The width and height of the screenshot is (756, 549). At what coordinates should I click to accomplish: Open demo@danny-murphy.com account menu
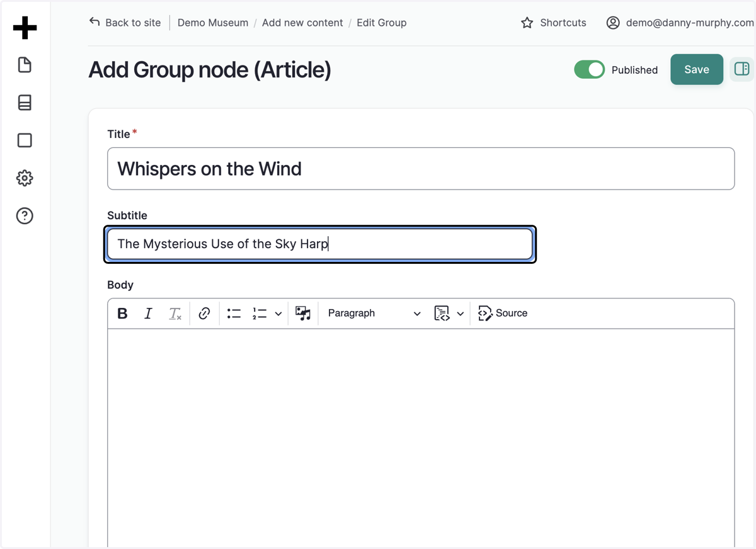tap(680, 23)
